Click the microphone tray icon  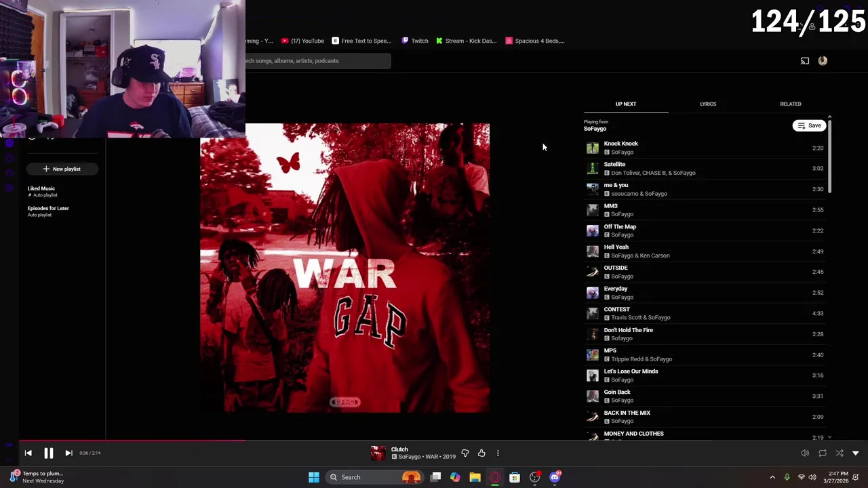(787, 477)
